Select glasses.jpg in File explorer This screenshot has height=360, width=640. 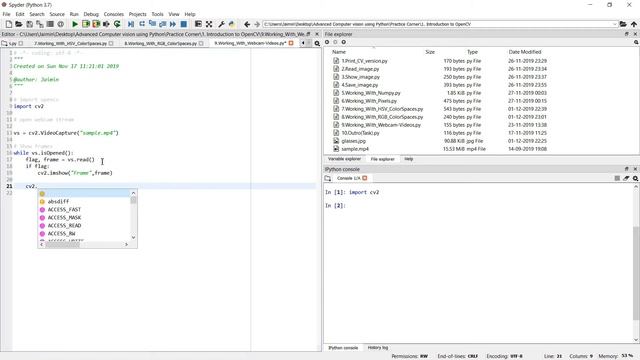point(353,141)
